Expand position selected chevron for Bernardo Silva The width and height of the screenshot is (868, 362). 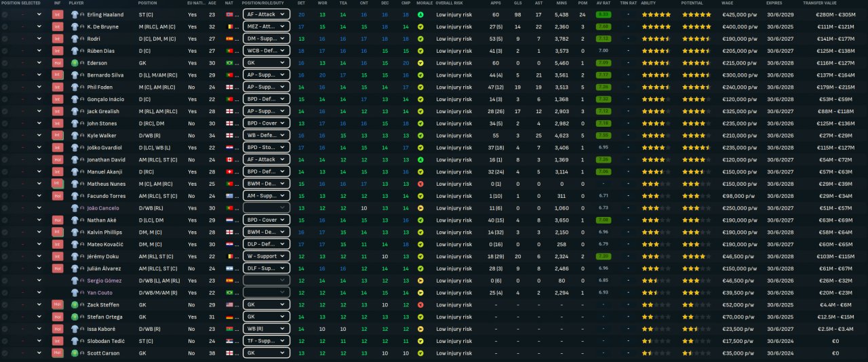pos(39,75)
